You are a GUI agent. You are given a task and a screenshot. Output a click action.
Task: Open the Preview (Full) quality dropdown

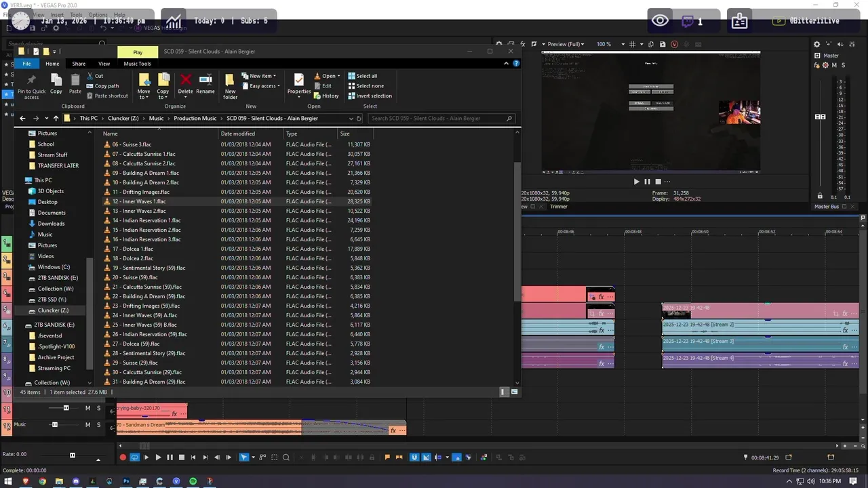click(566, 44)
